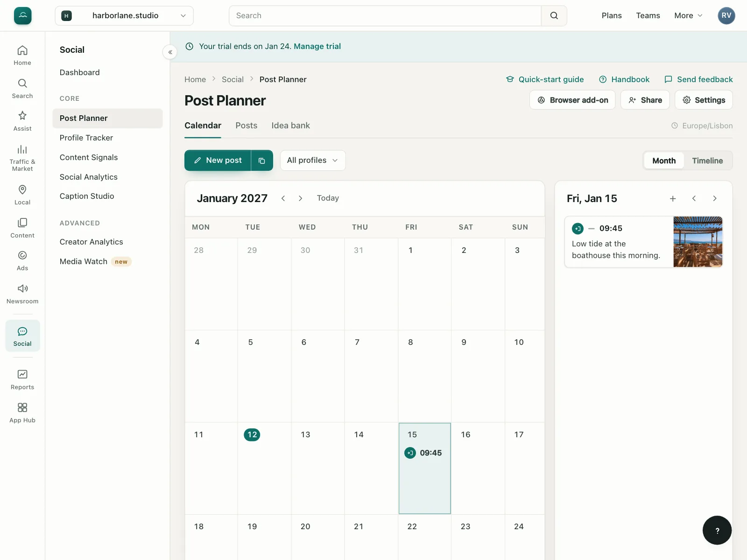Screen dimensions: 747x560
Task: Open the Search rail item
Action: coord(22,89)
